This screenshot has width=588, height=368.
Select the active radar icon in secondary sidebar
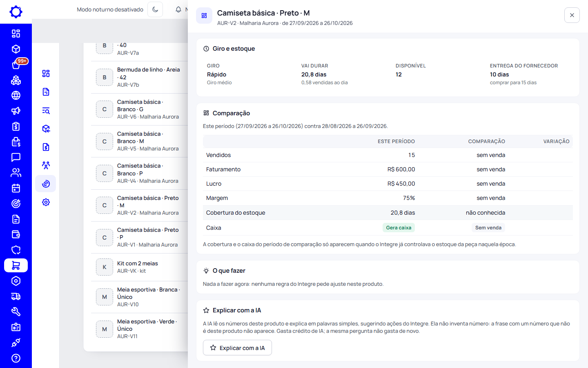click(x=46, y=184)
